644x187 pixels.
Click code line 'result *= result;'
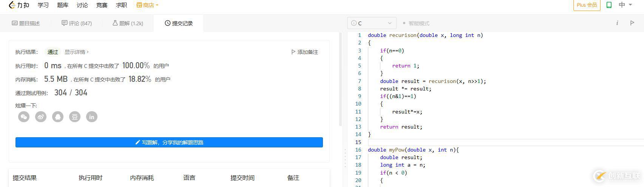406,89
